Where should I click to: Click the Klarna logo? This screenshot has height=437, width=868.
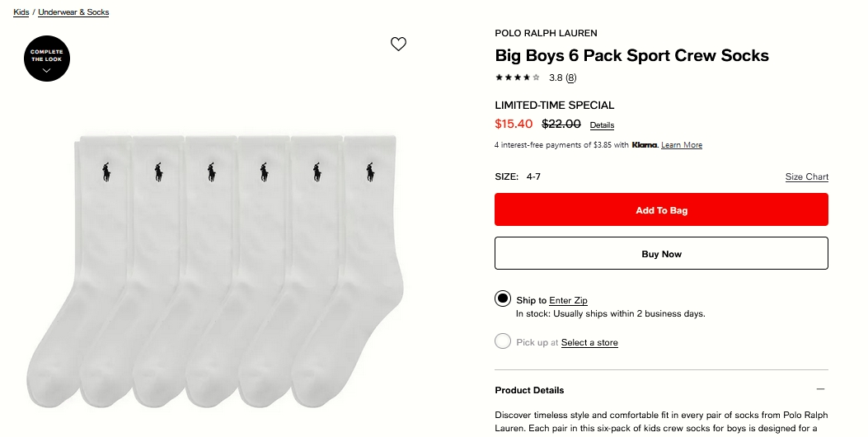(645, 145)
